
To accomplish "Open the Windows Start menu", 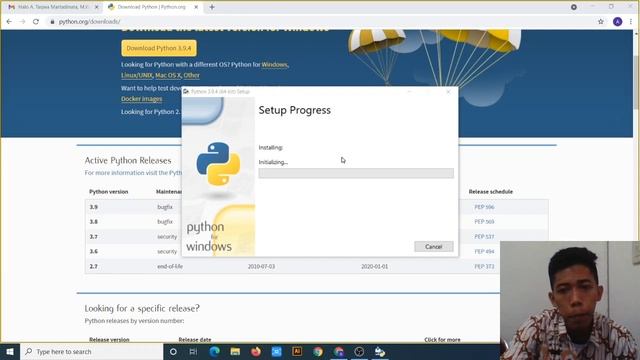I will pos(10,351).
